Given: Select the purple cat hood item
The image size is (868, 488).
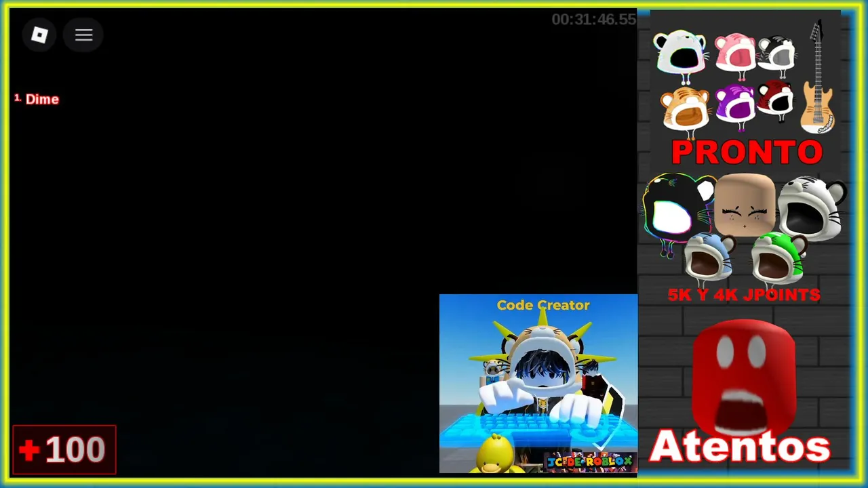Looking at the screenshot, I should click(x=735, y=106).
